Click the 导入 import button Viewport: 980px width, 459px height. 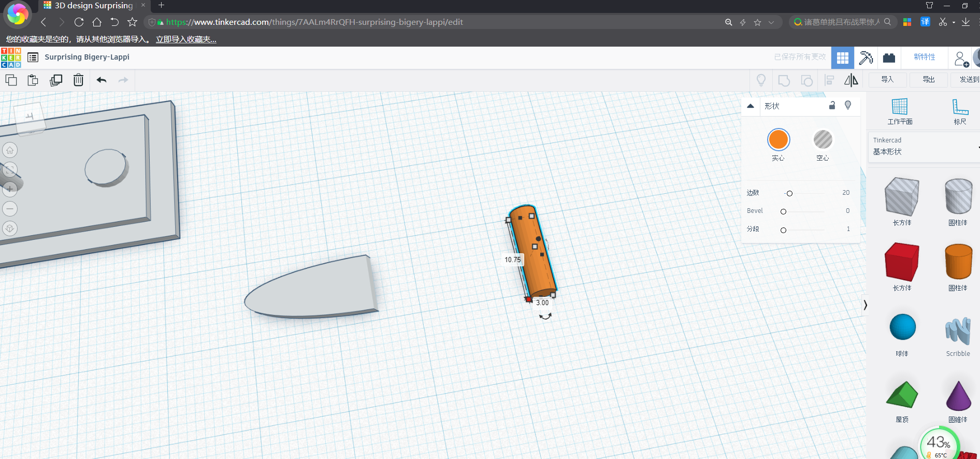point(887,79)
